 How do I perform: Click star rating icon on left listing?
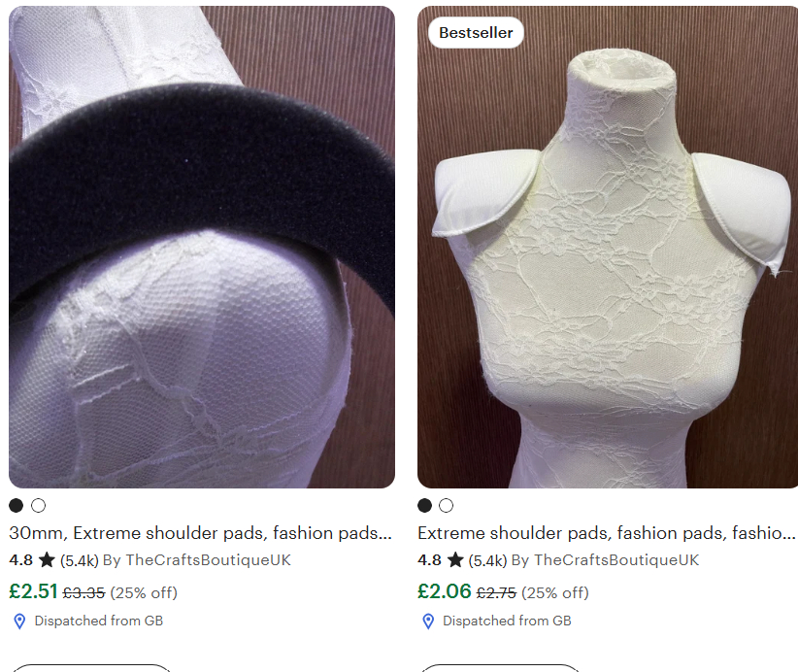click(47, 560)
